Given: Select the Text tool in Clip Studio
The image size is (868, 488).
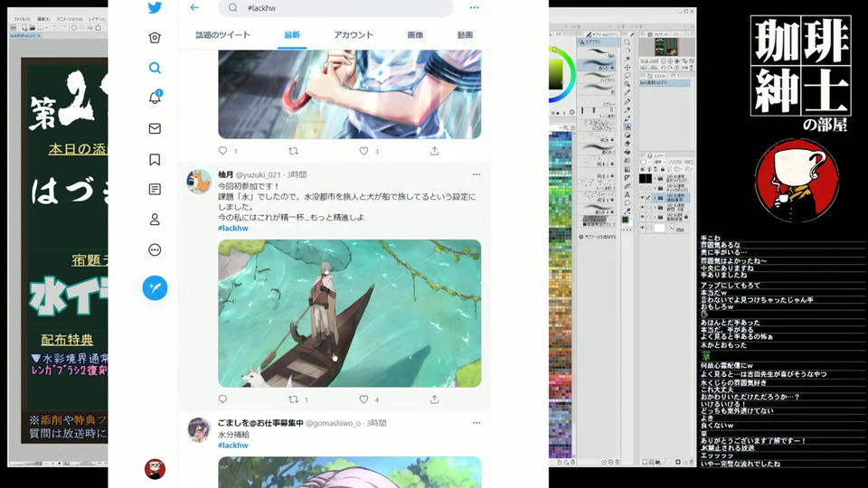Looking at the screenshot, I should 627,194.
